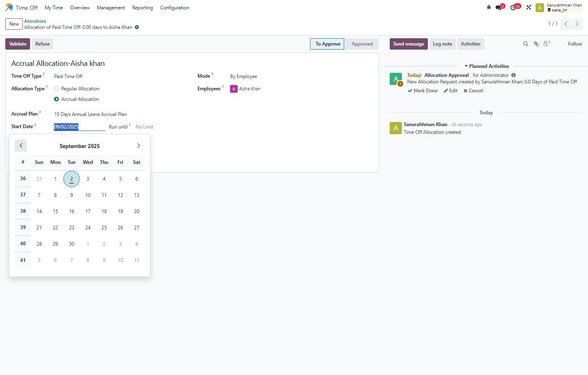Screen dimensions: 588x375
Task: Show followers with the person icon
Action: pyautogui.click(x=547, y=44)
